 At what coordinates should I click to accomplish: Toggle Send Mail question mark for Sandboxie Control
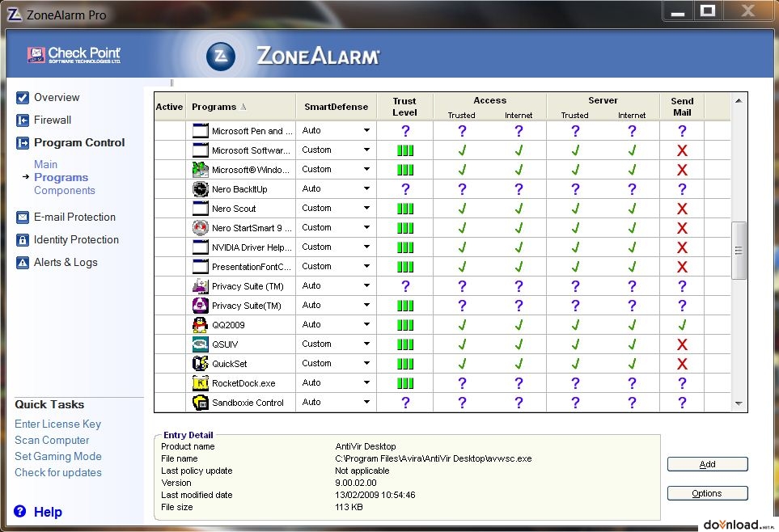tap(682, 403)
